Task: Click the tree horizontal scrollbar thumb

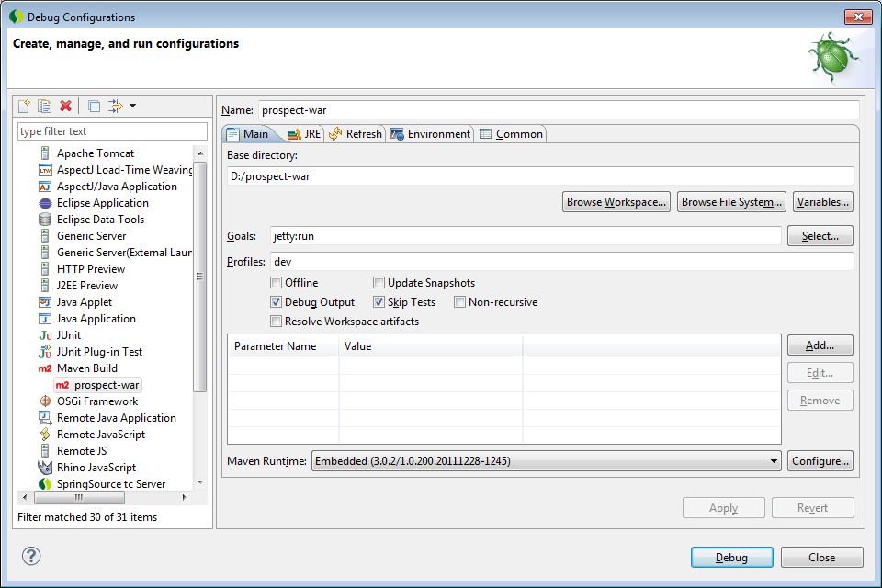Action: (x=79, y=497)
